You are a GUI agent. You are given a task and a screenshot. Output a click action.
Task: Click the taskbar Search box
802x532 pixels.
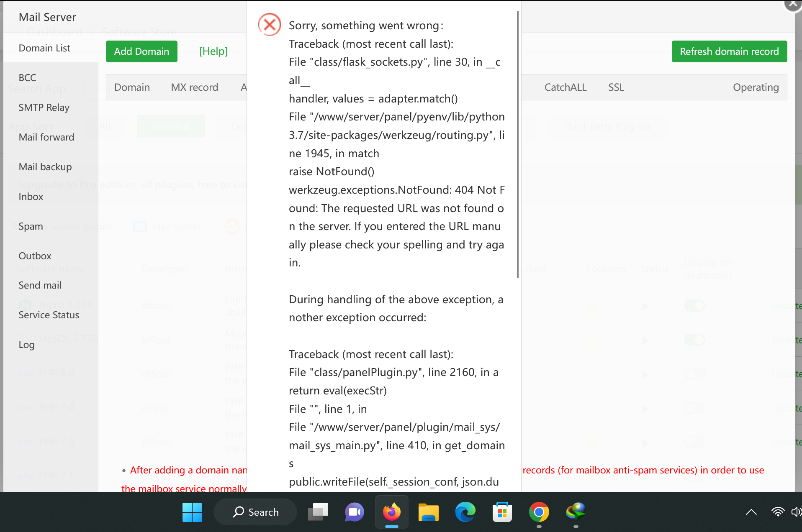255,512
